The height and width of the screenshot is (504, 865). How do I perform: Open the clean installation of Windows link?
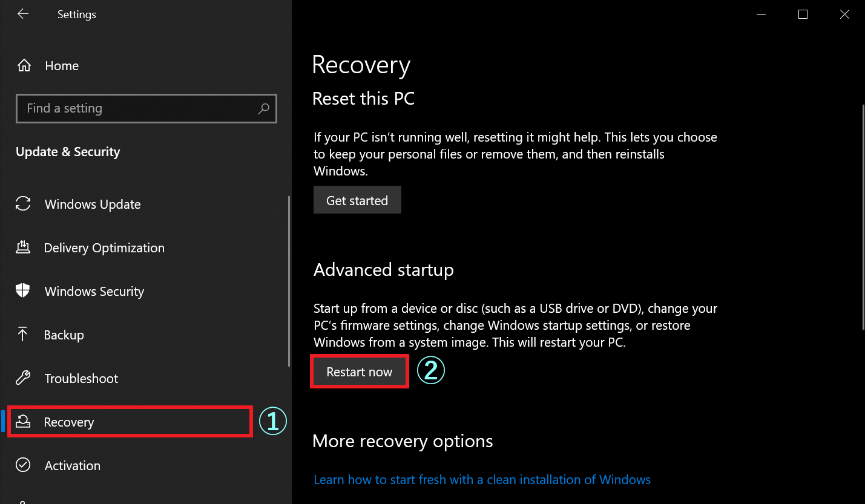click(481, 479)
